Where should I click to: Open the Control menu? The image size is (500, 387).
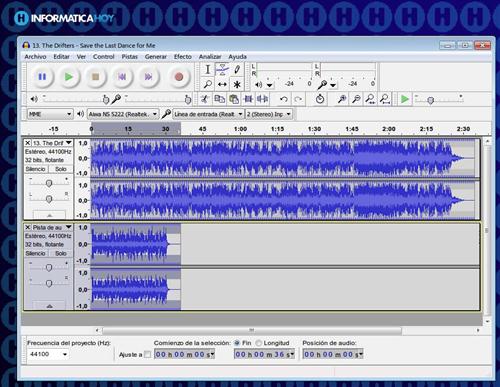104,57
